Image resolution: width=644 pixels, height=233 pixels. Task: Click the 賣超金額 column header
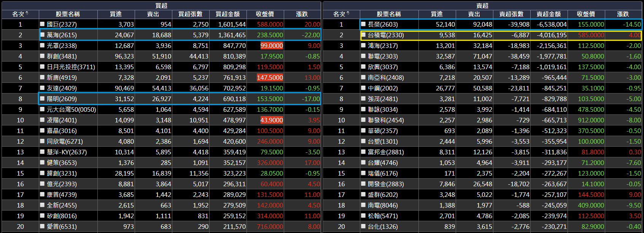click(x=549, y=14)
